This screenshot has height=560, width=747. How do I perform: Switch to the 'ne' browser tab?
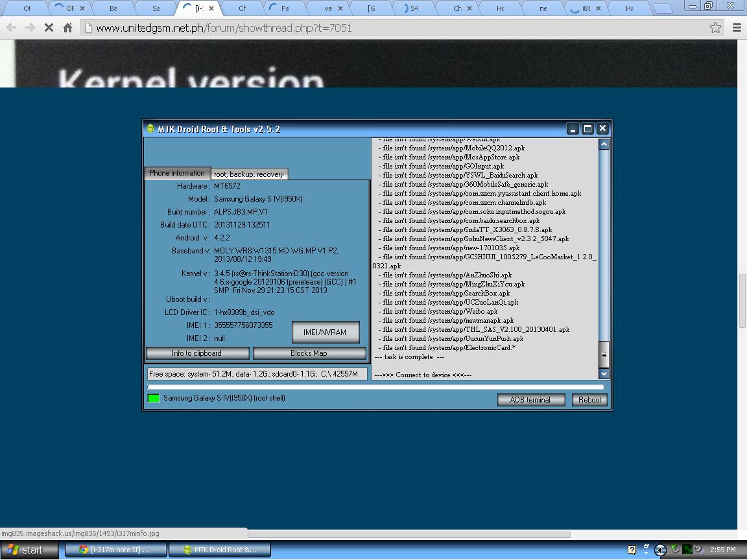tap(543, 8)
